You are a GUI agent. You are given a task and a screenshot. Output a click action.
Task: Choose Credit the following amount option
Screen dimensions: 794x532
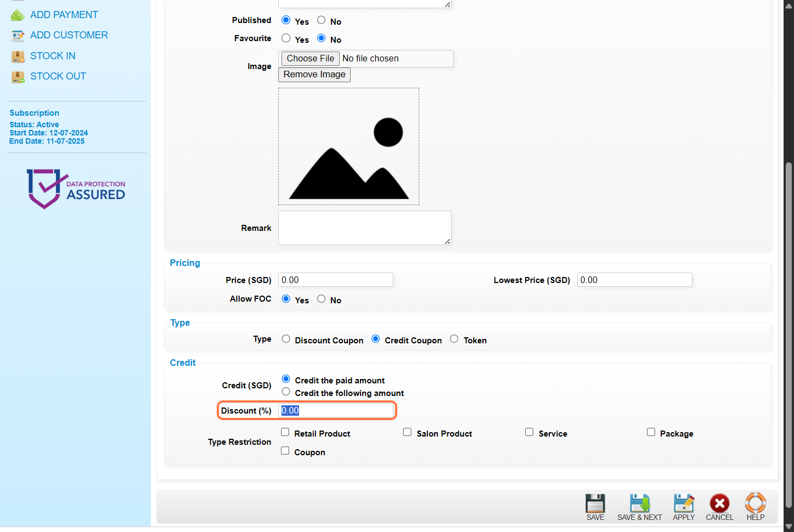coord(286,392)
